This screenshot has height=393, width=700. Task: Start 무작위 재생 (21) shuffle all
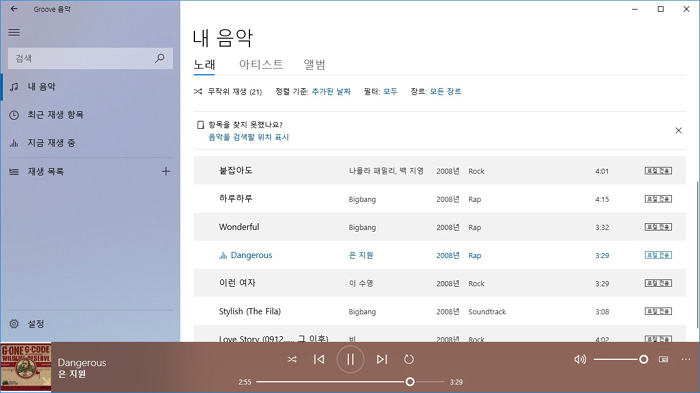click(x=228, y=92)
